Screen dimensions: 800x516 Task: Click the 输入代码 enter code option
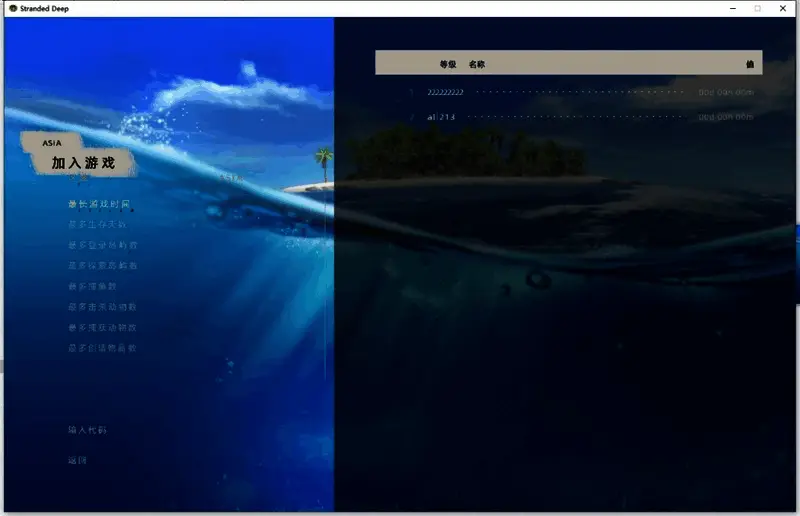87,430
